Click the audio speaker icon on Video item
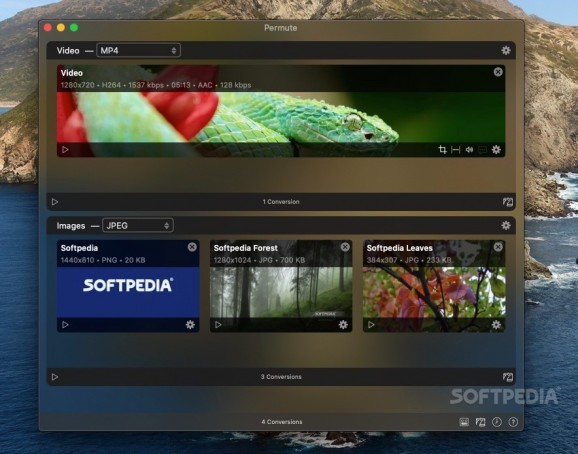578x454 pixels. [x=469, y=149]
